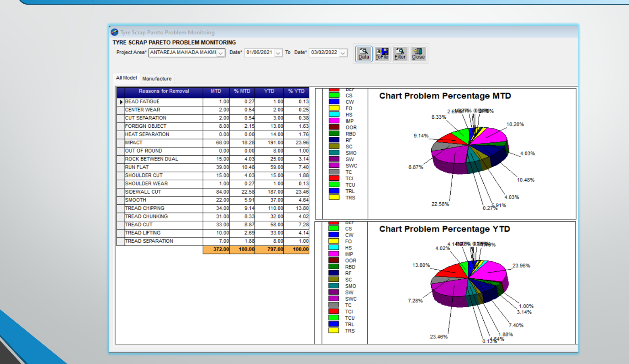
Task: Open the To Date picker dropdown
Action: coord(343,53)
